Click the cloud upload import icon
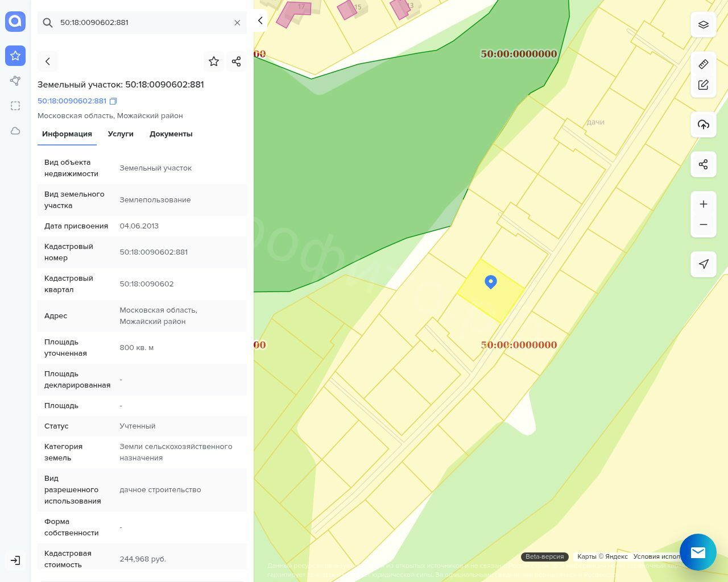The height and width of the screenshot is (582, 728). click(704, 124)
